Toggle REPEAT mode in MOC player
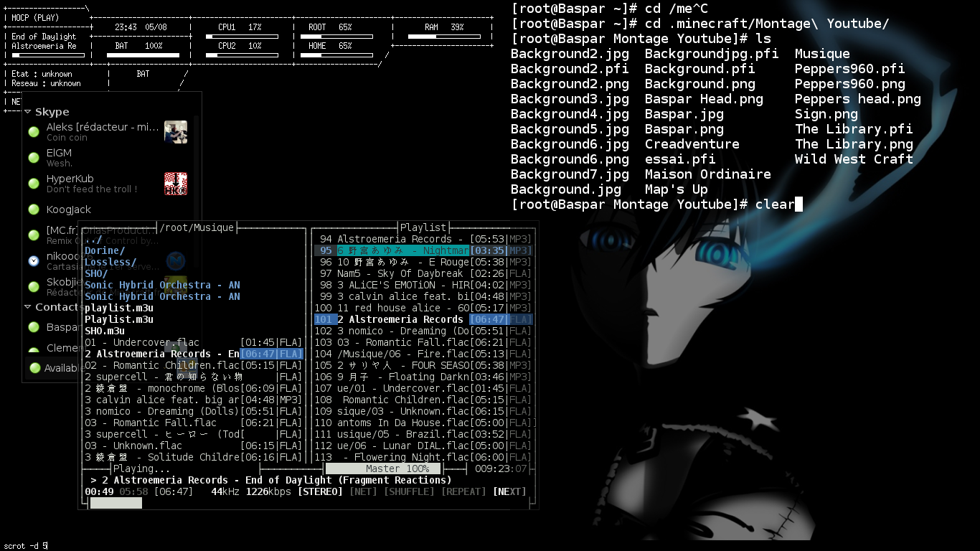This screenshot has width=980, height=551. pyautogui.click(x=463, y=491)
